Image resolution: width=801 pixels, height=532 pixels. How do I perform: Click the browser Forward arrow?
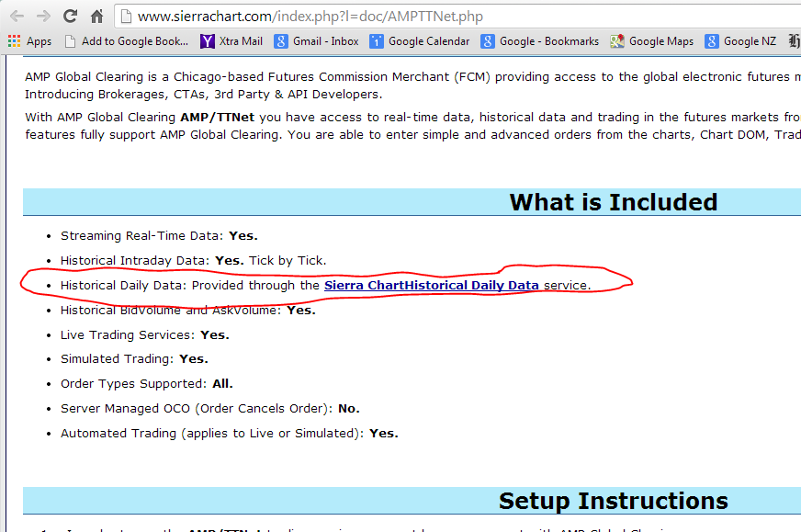tap(43, 17)
